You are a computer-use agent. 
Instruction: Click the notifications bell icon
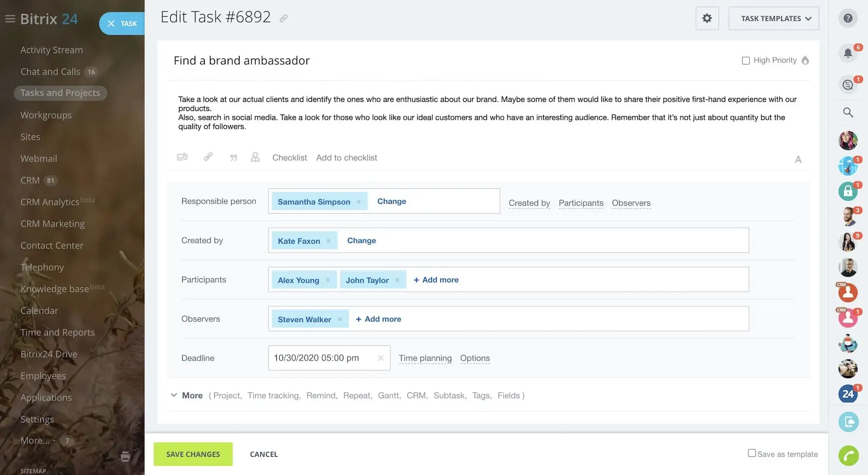point(848,53)
